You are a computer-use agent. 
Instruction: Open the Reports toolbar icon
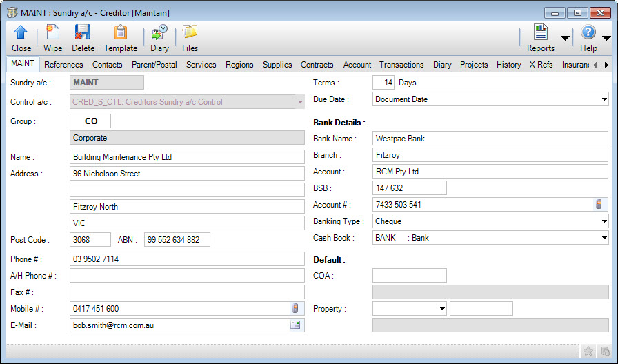coord(540,32)
